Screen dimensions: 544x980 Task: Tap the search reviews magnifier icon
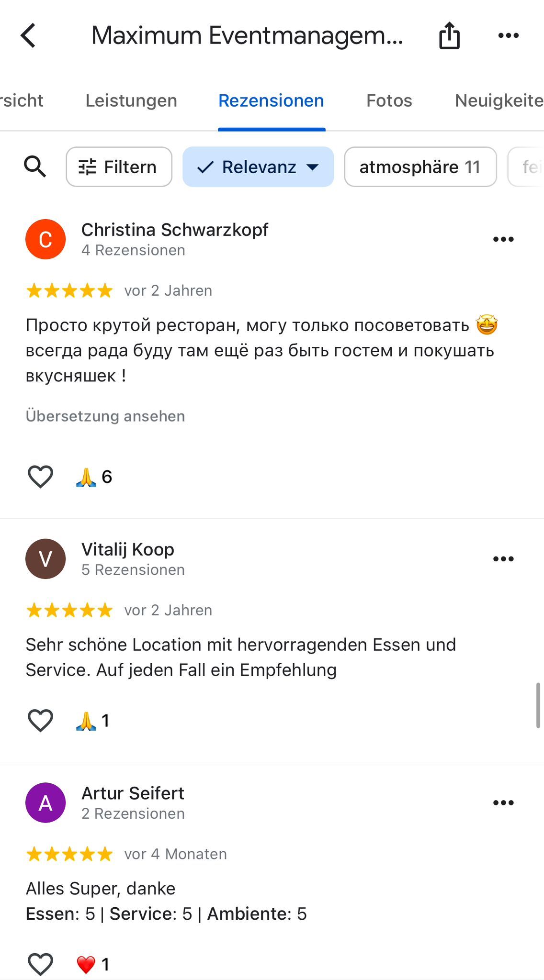35,167
